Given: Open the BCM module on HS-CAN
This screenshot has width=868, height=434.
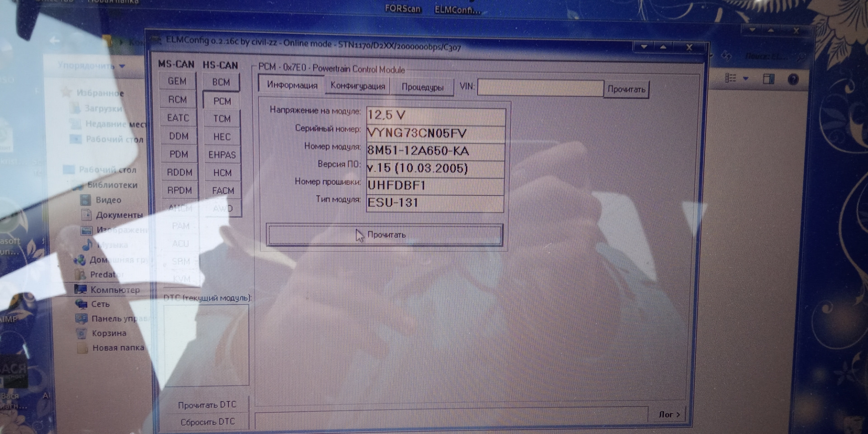Looking at the screenshot, I should tap(221, 82).
